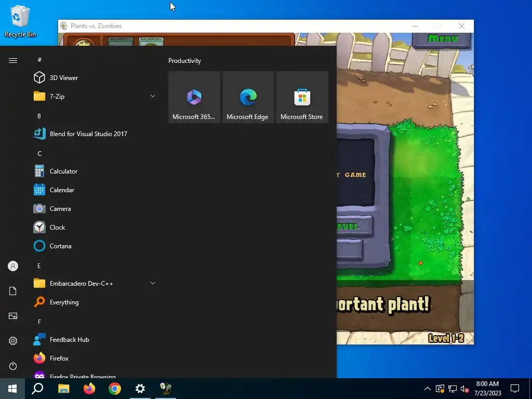Open Firefox from the taskbar
Image resolution: width=532 pixels, height=399 pixels.
[x=89, y=389]
